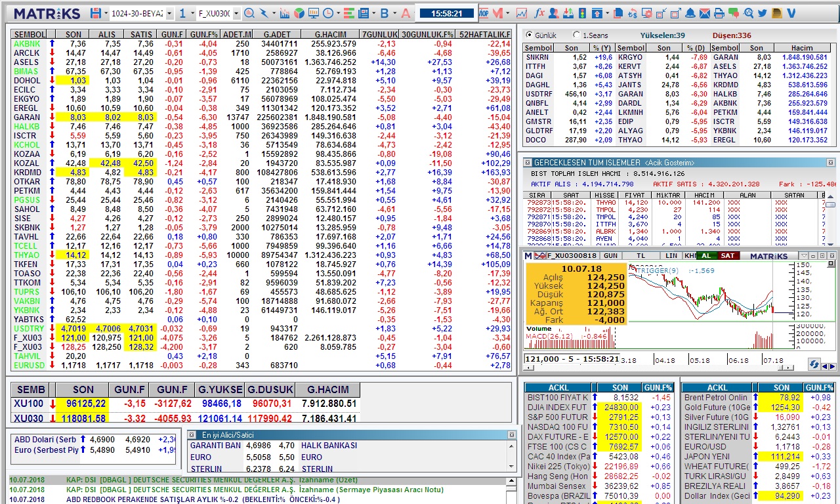Expand the arrow next to lightning icon
Image resolution: width=840 pixels, height=504 pixels.
click(x=274, y=13)
